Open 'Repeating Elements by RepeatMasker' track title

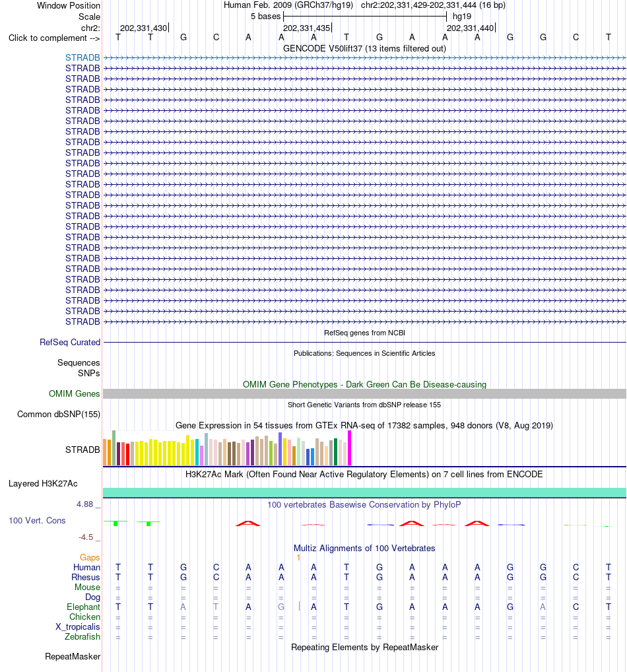click(x=364, y=647)
